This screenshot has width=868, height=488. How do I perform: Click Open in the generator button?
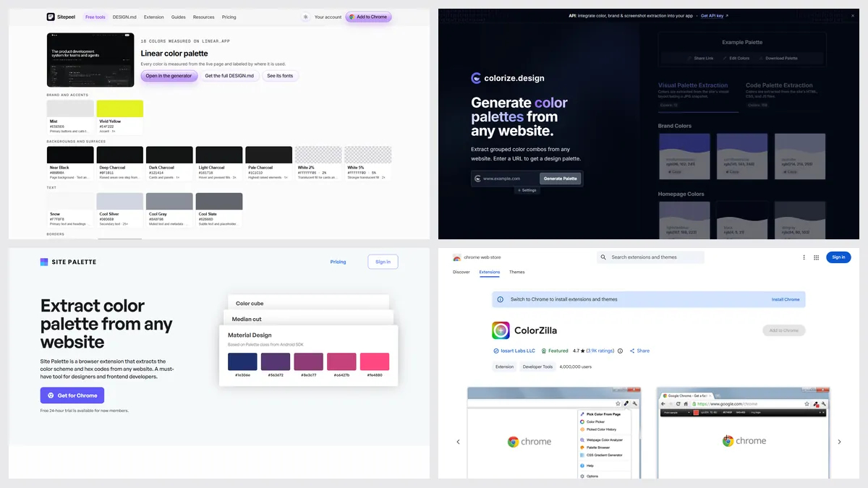(169, 76)
